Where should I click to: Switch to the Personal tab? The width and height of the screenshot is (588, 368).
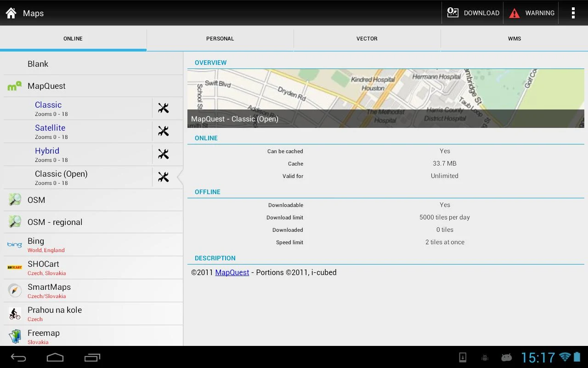220,39
